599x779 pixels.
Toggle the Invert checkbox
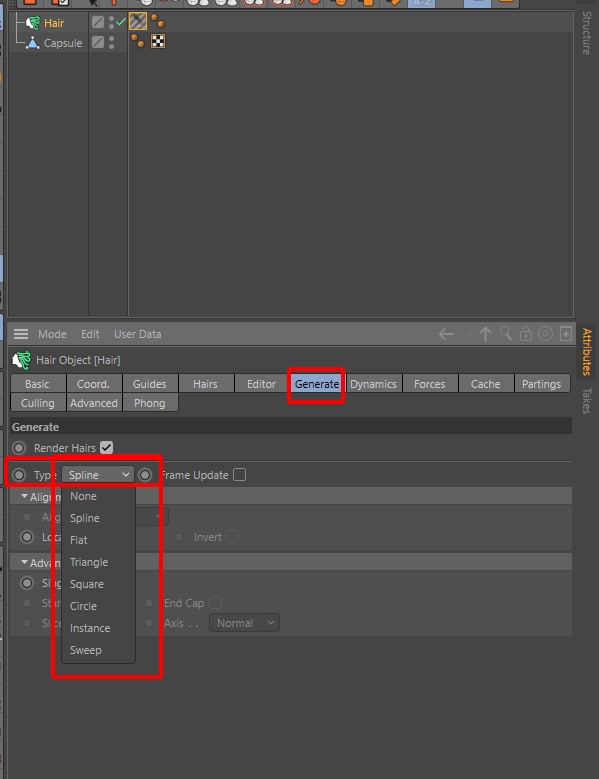[232, 537]
